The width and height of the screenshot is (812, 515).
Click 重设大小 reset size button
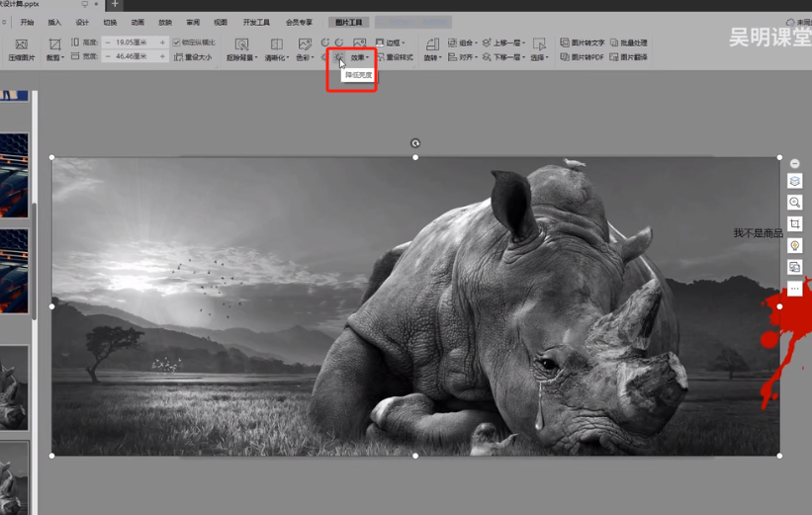pos(193,57)
